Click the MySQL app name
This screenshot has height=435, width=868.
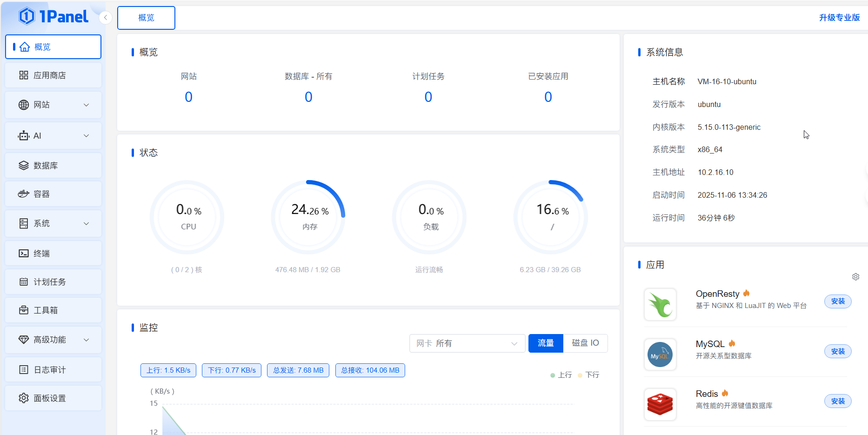point(710,344)
